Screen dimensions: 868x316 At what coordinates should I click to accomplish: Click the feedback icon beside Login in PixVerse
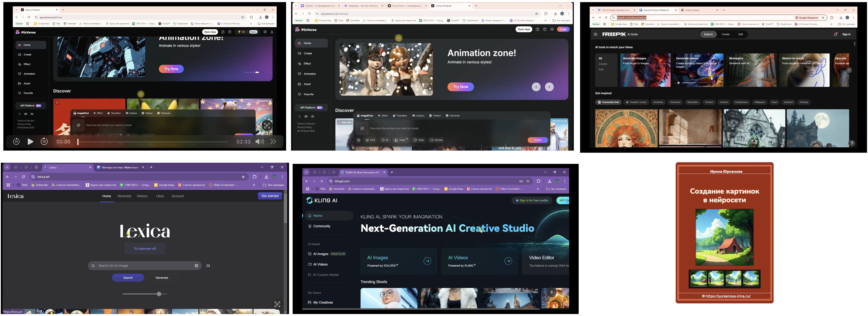[552, 29]
